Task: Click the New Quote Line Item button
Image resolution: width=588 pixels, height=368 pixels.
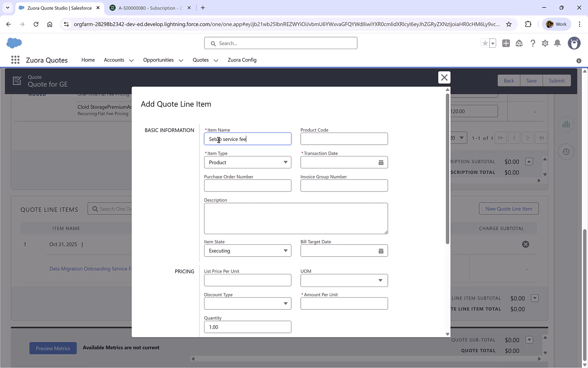Action: click(x=509, y=208)
